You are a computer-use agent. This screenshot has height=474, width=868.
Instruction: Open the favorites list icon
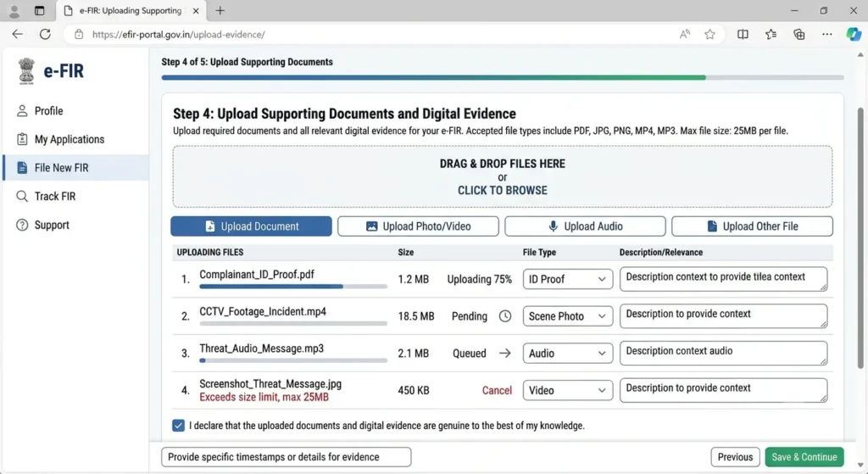[771, 34]
